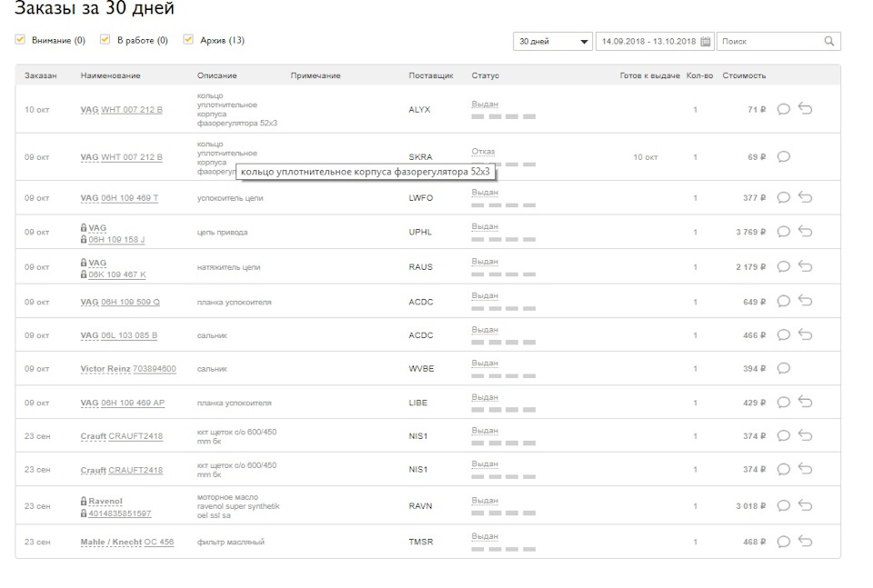Click return arrow icon in ALYX row

point(805,108)
